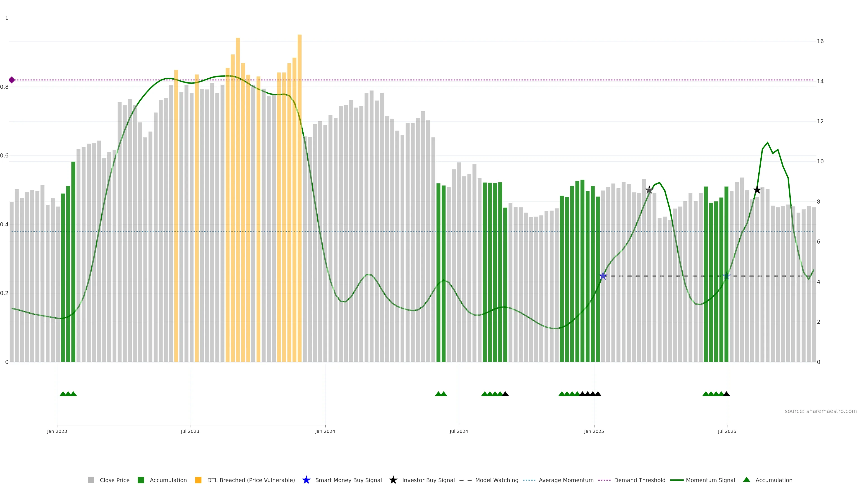Viewport: 868px width, 488px height.
Task: Click the black triangle marker near Jul 2025
Action: (726, 394)
